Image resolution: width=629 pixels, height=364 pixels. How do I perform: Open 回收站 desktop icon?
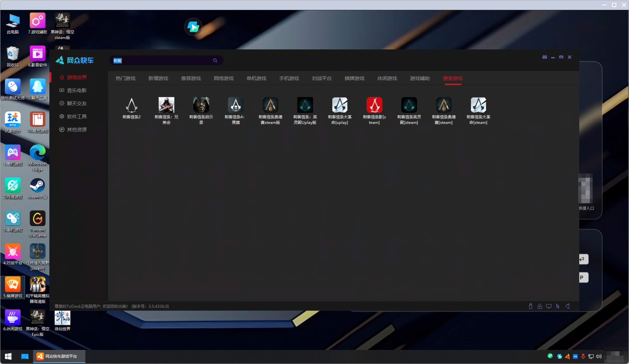coord(13,56)
